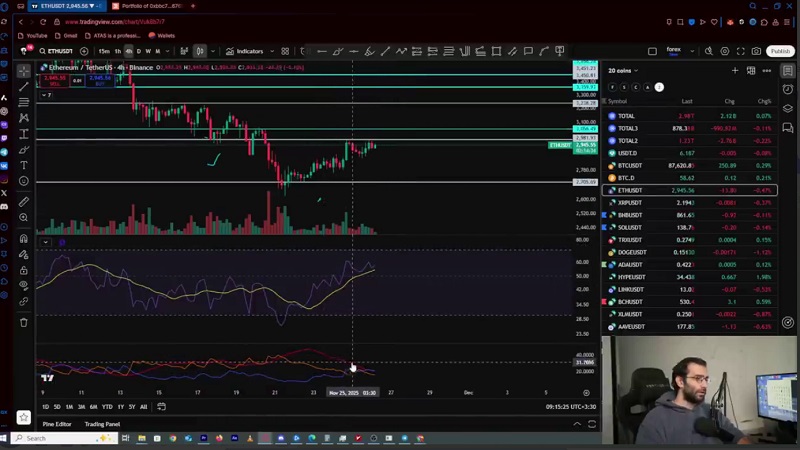Select the trend line drawing tool
Image resolution: width=800 pixels, height=450 pixels.
pyautogui.click(x=24, y=87)
